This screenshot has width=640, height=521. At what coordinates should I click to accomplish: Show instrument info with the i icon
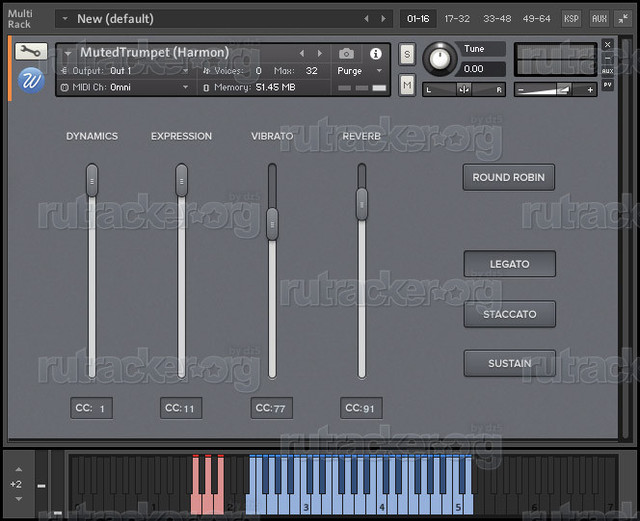pos(376,53)
